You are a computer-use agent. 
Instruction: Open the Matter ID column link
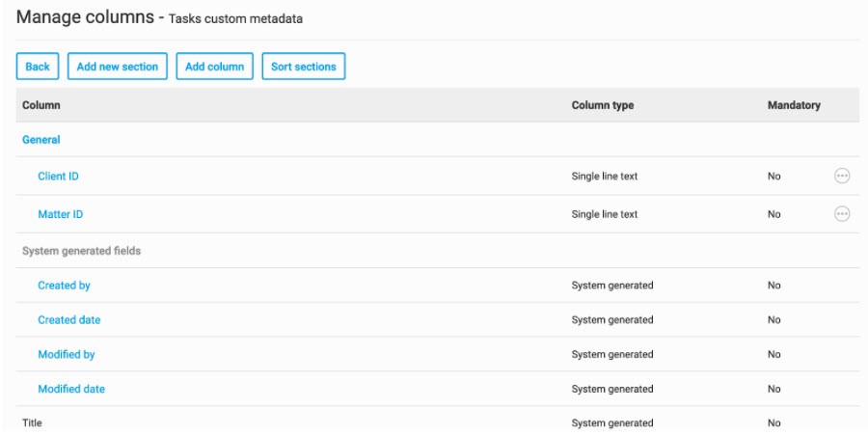(x=60, y=214)
